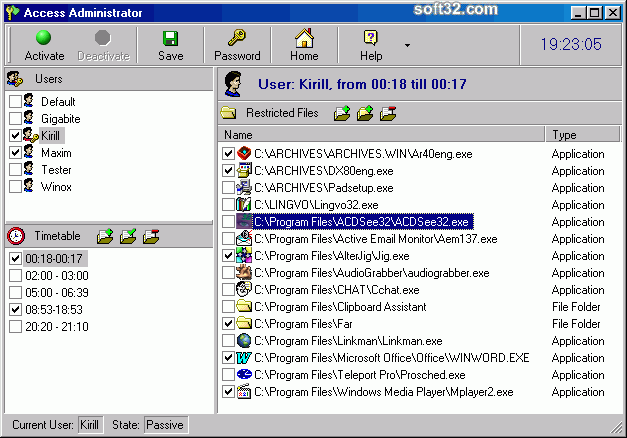Go to Home via the house icon
Screen dimensions: 627x438
click(304, 38)
